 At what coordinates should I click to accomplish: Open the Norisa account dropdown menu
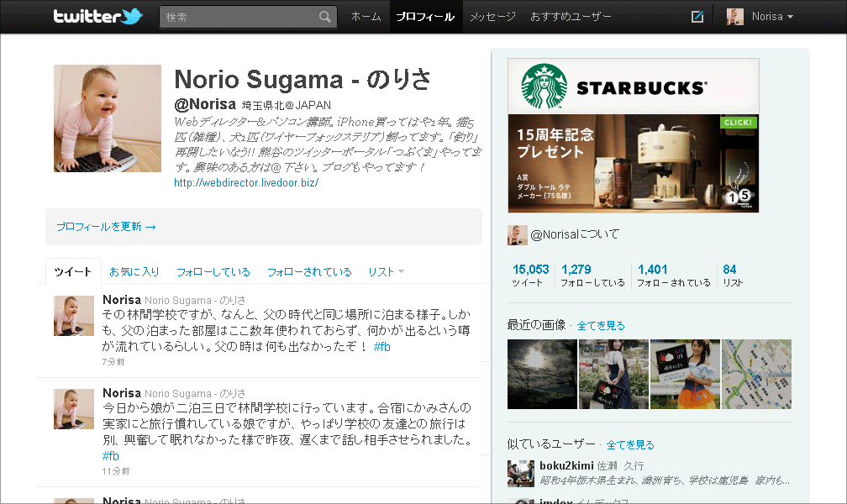tap(773, 17)
